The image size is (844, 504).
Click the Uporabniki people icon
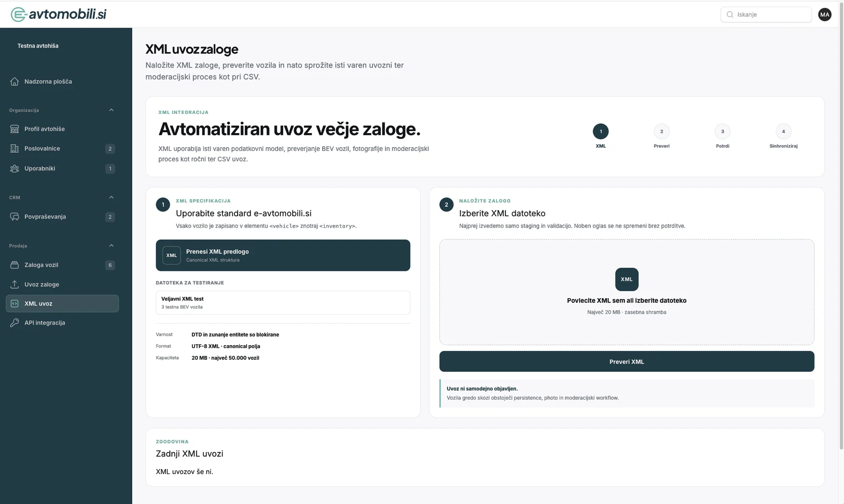pos(15,168)
